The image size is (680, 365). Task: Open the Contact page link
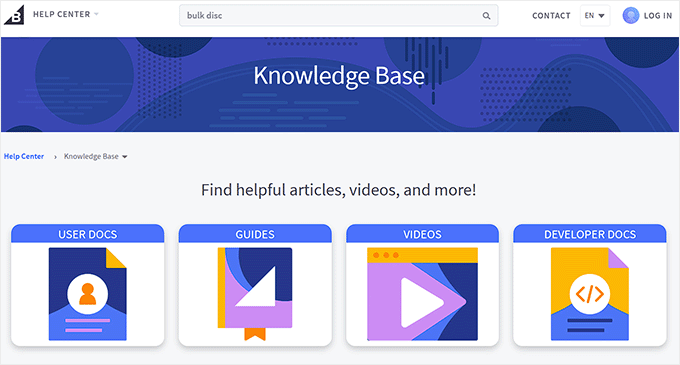(x=551, y=16)
